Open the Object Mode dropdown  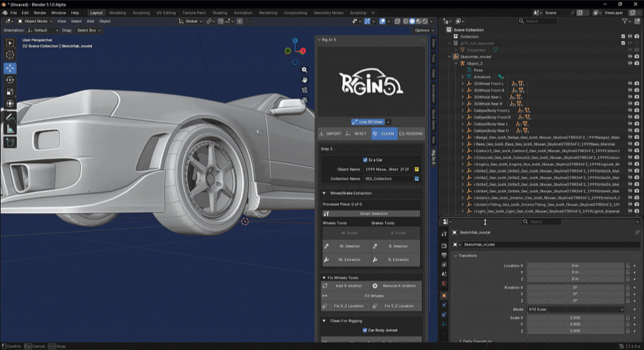[x=35, y=21]
